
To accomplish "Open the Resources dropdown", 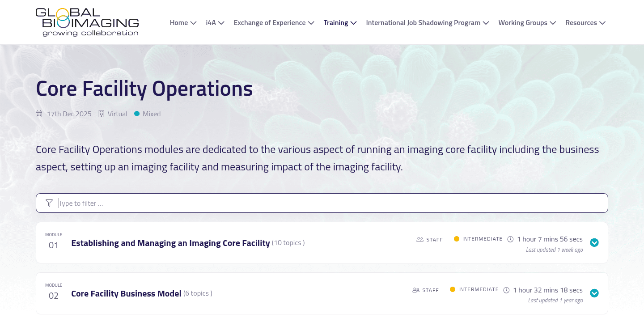I will coord(585,22).
